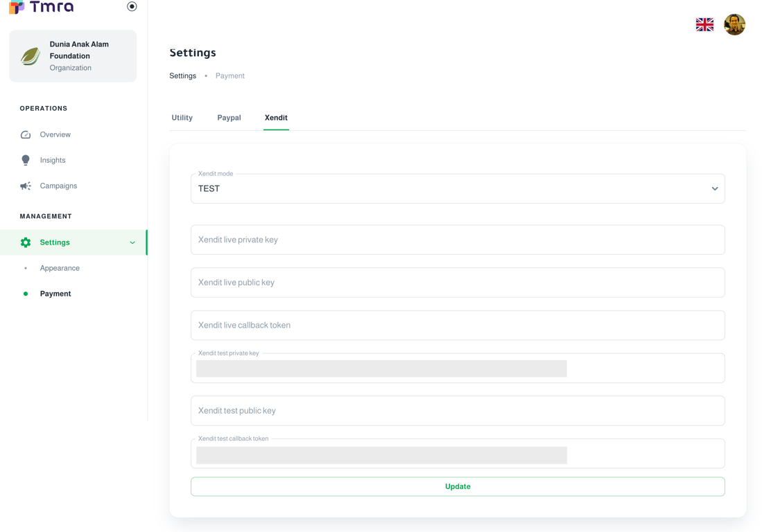Screen dimensions: 762x532
Task: Open the Appearance settings subpage
Action: [73, 268]
